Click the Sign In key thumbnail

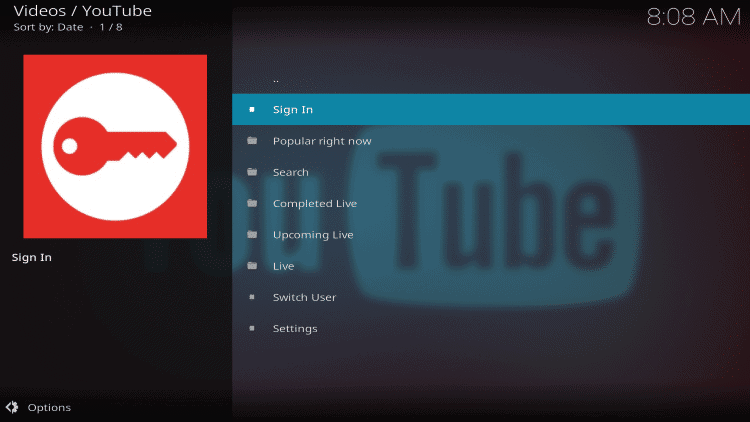[115, 146]
